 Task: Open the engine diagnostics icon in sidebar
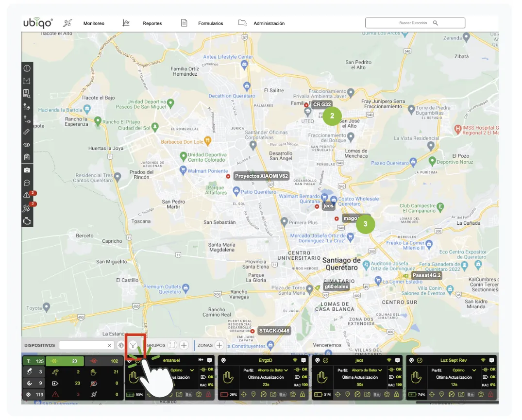click(x=27, y=221)
